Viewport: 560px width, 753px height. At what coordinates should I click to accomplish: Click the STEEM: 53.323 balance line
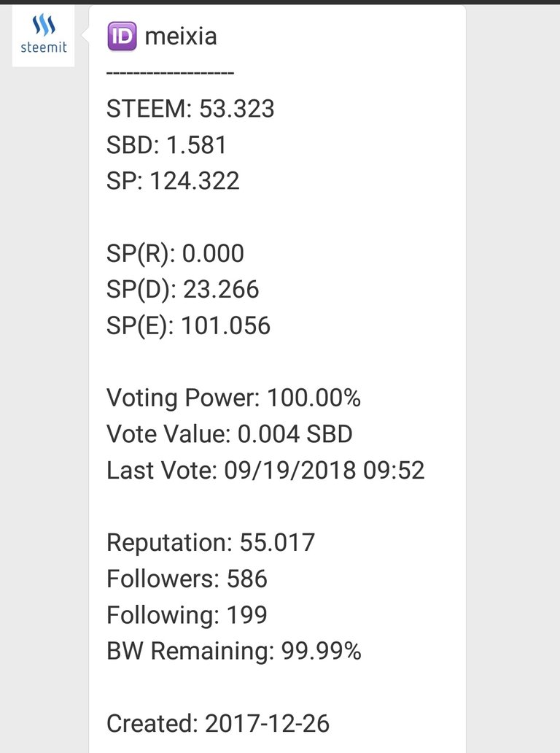[x=190, y=109]
